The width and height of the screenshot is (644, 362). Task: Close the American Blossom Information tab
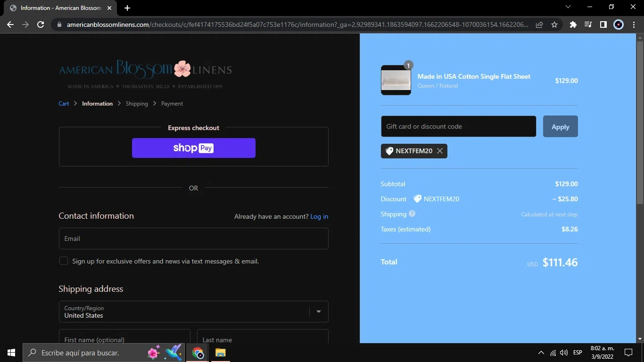coord(109,8)
